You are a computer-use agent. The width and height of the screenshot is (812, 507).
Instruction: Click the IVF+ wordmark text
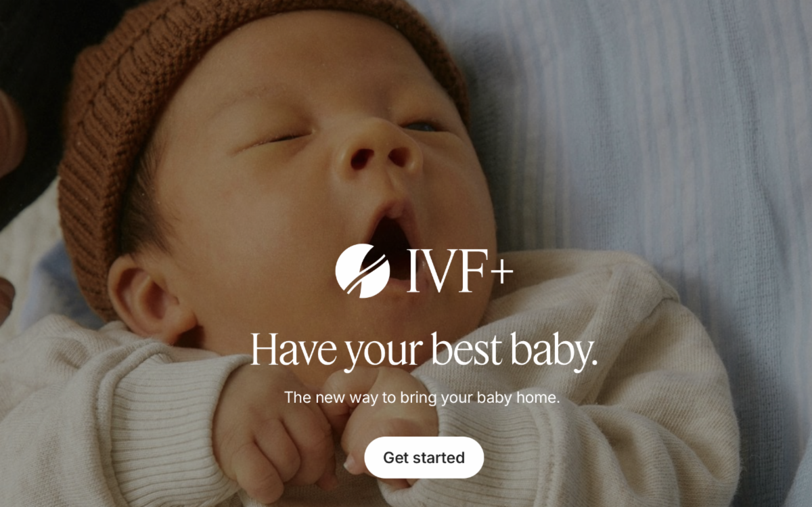coord(459,271)
